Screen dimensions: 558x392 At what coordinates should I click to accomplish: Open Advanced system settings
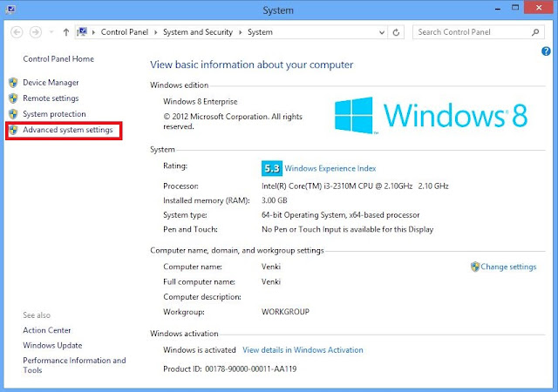click(x=68, y=130)
